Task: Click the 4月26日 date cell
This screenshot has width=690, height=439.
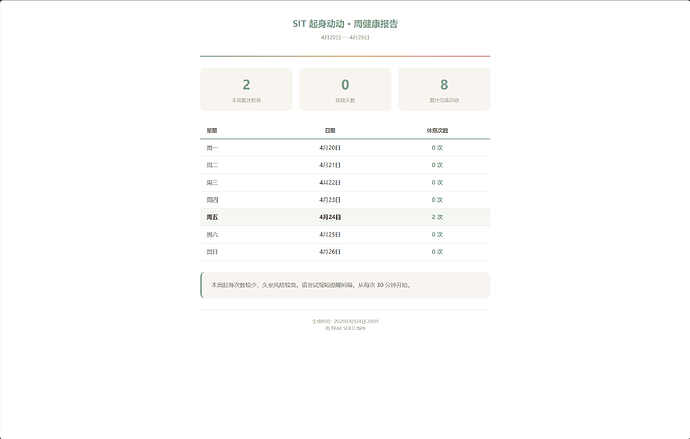Action: 330,252
